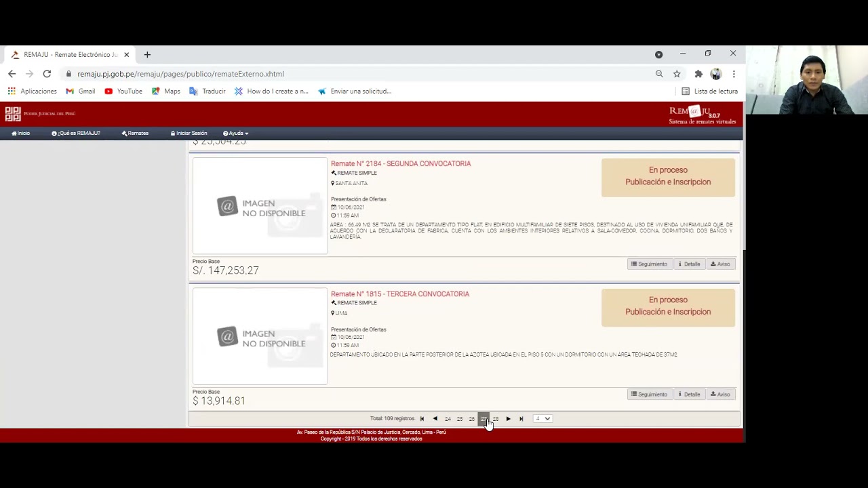Image resolution: width=868 pixels, height=488 pixels.
Task: Open the Maps bookmark
Action: click(x=166, y=91)
